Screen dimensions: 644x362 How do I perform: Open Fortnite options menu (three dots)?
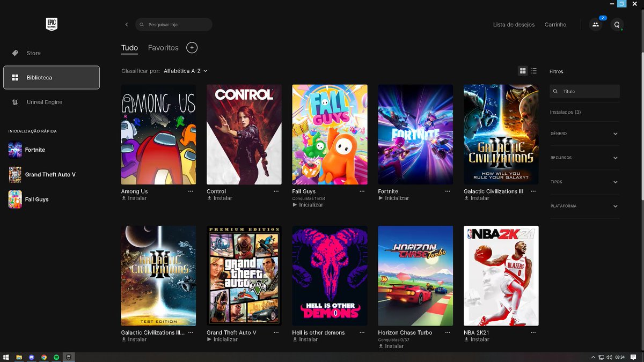click(448, 191)
